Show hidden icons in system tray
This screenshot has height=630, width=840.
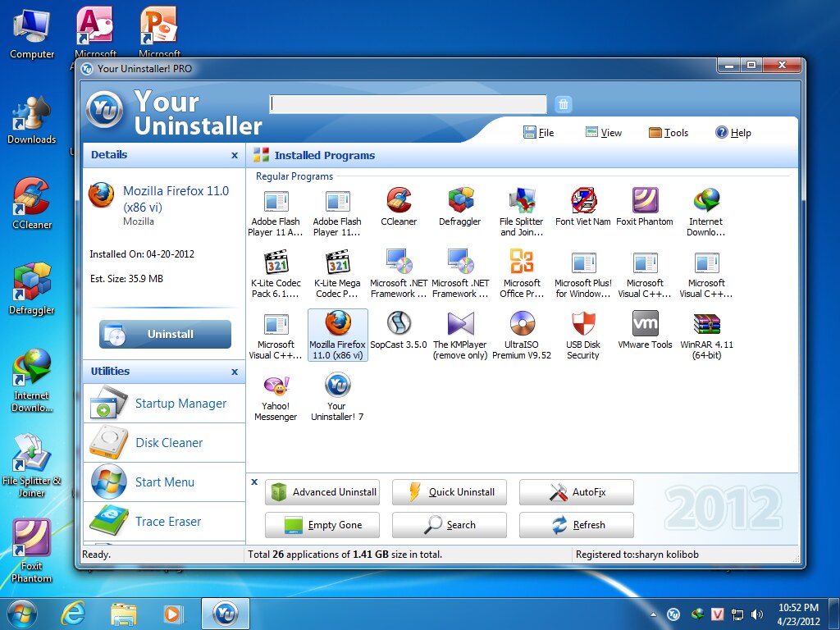click(x=653, y=614)
